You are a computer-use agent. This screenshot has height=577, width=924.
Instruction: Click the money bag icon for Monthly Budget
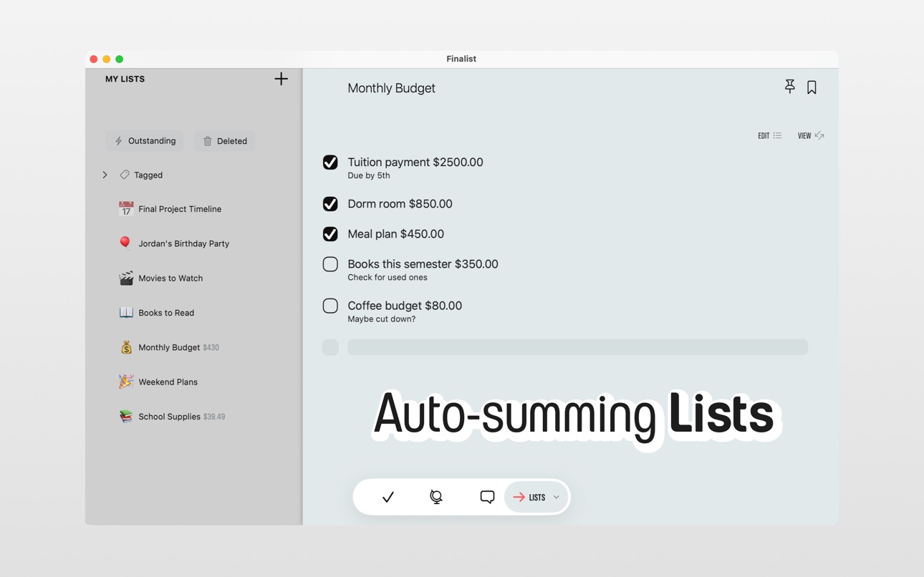[x=126, y=347]
